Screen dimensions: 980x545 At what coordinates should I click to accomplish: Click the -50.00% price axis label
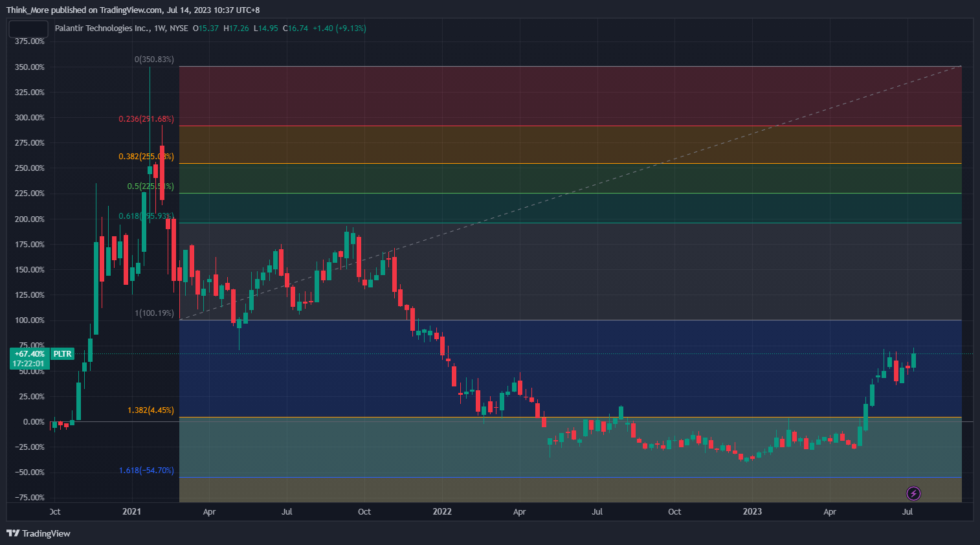point(30,473)
